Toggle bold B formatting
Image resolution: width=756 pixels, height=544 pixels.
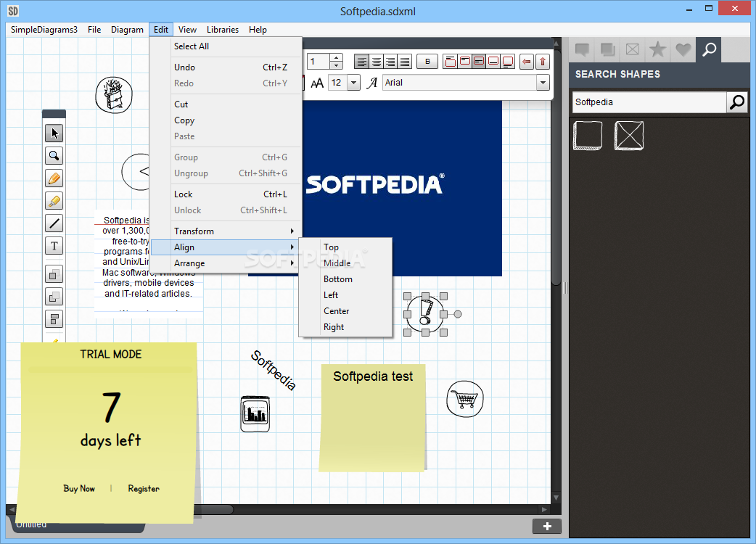(x=427, y=62)
